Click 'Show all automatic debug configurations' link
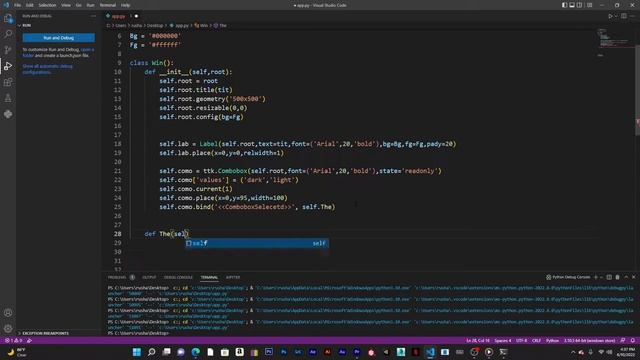 (x=48, y=69)
